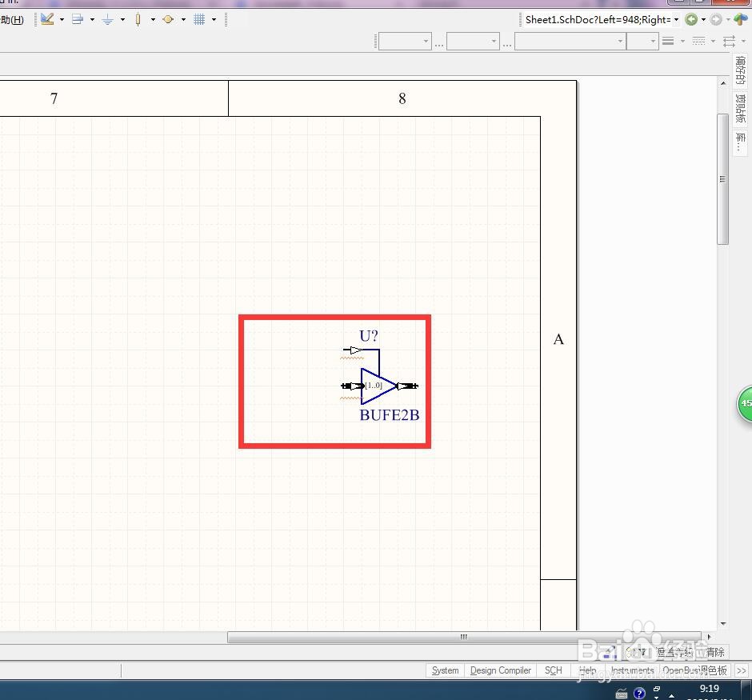Click the Help panel button
Screen dimensions: 752x700
click(587, 670)
